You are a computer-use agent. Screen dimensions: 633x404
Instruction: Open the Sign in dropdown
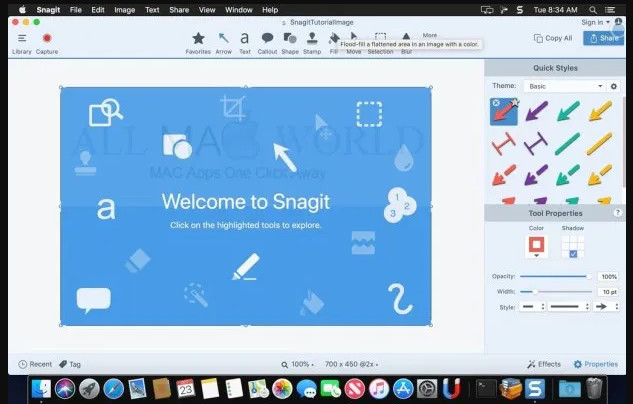coord(595,22)
